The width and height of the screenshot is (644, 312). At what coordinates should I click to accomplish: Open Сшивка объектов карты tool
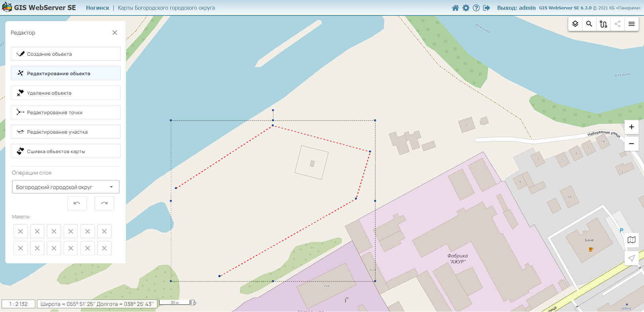coord(66,151)
